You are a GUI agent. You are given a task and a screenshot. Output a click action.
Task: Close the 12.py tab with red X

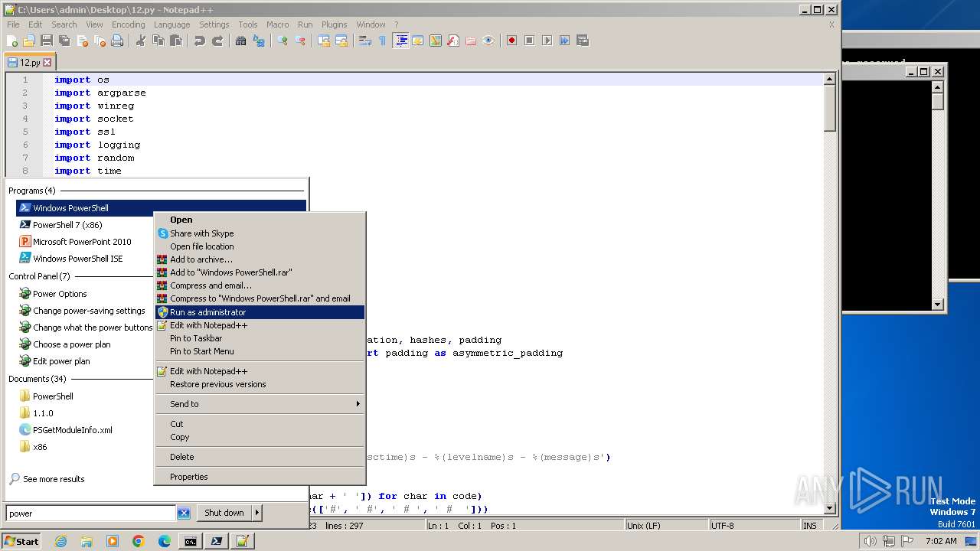47,63
